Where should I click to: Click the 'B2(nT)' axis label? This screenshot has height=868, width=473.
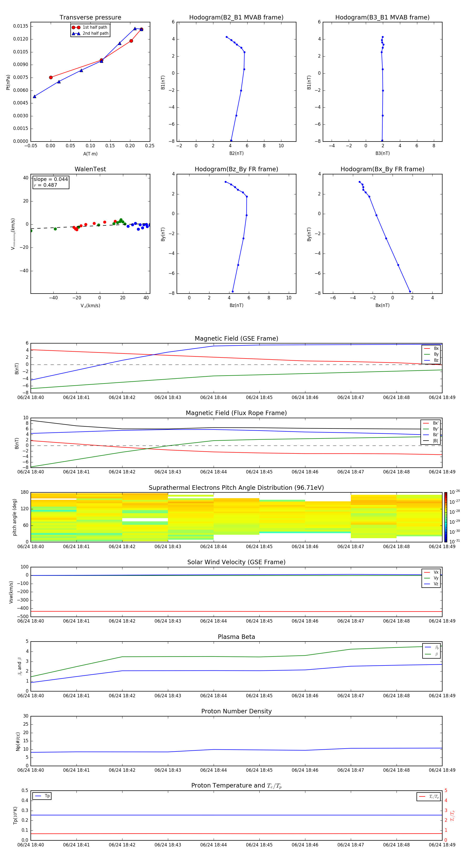[236, 153]
